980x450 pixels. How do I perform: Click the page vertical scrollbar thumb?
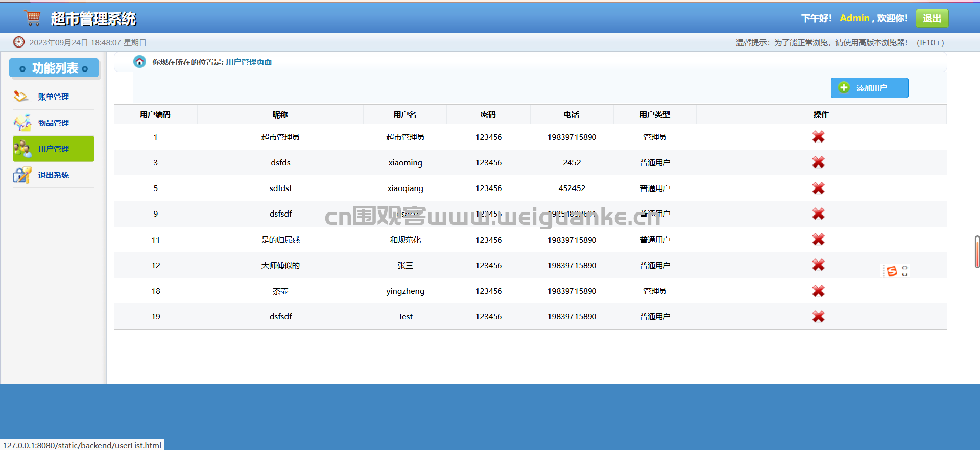tap(977, 252)
